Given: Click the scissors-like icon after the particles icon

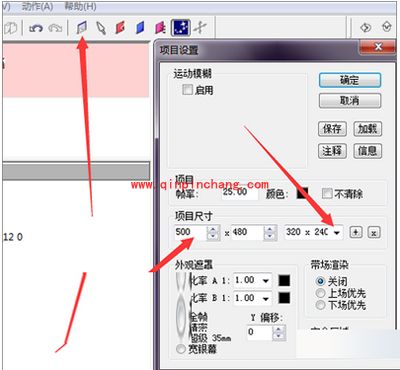Looking at the screenshot, I should pos(200,28).
